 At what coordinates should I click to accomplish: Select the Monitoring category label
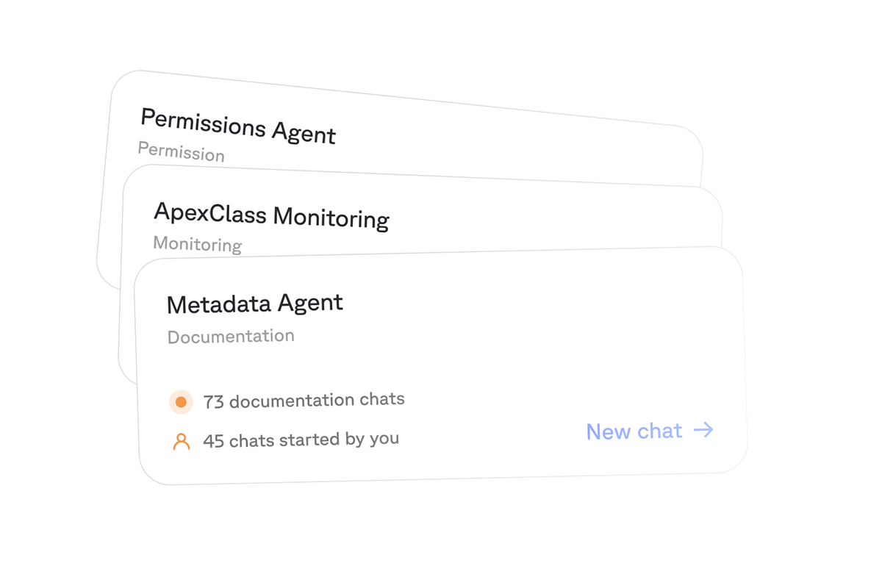(x=197, y=243)
